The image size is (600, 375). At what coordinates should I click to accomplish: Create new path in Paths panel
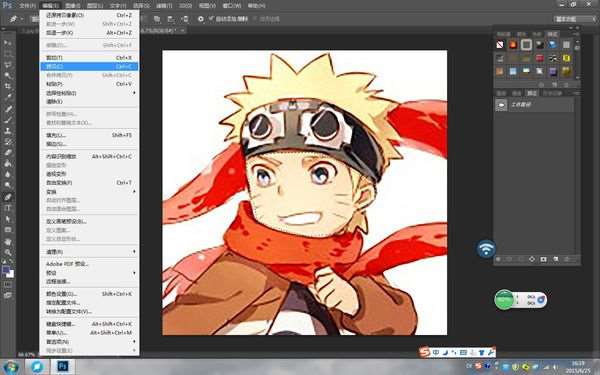556,259
